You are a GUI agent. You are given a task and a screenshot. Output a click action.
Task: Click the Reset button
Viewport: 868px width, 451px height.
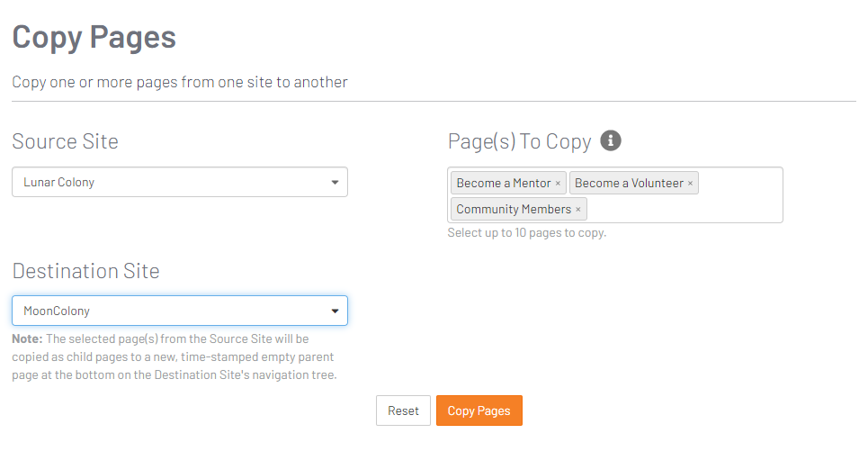pyautogui.click(x=403, y=410)
